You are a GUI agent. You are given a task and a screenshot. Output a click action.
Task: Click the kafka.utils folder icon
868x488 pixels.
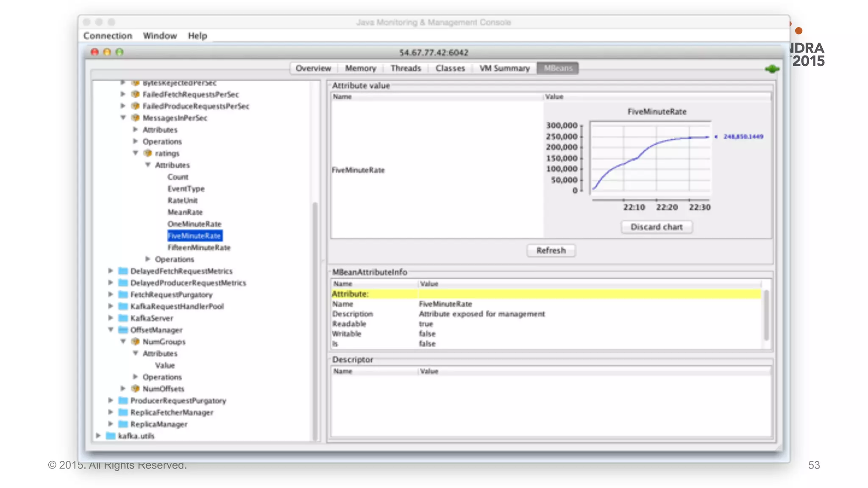coord(111,435)
